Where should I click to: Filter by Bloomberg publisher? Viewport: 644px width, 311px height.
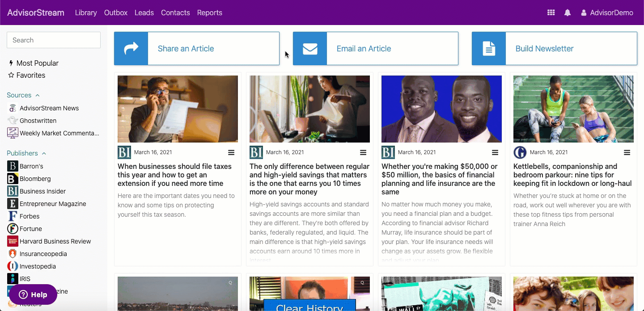(x=35, y=179)
